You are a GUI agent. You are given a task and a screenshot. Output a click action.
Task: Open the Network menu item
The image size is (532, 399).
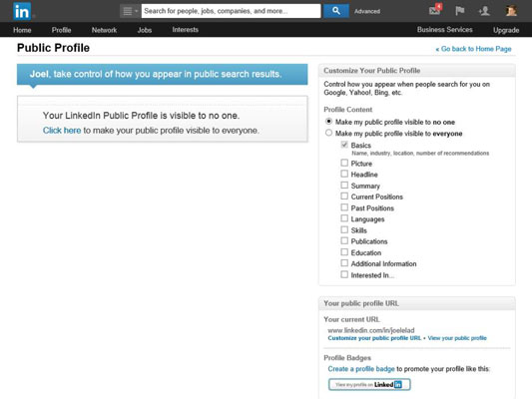[x=104, y=30]
